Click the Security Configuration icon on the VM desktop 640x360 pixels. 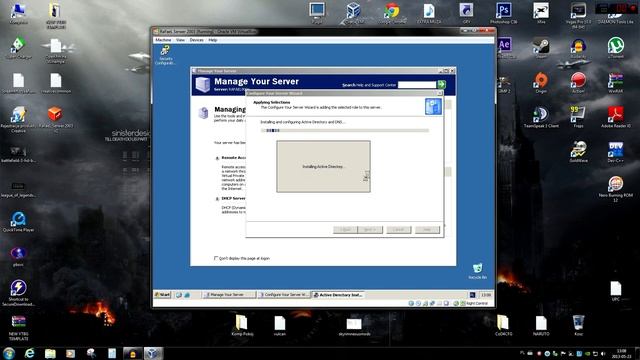(x=165, y=55)
